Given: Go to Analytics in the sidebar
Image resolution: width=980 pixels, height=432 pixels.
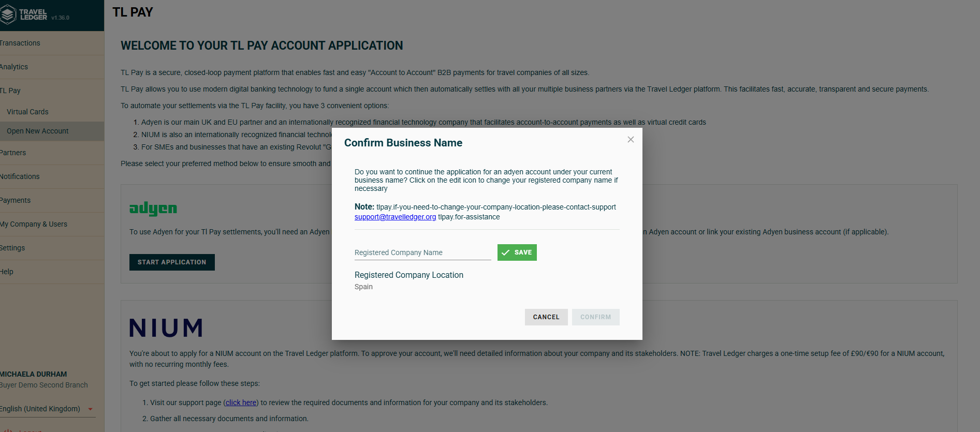Looking at the screenshot, I should coord(14,67).
